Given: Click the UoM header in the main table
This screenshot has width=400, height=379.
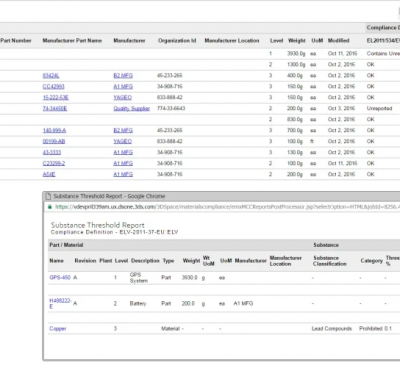Looking at the screenshot, I should (x=317, y=41).
